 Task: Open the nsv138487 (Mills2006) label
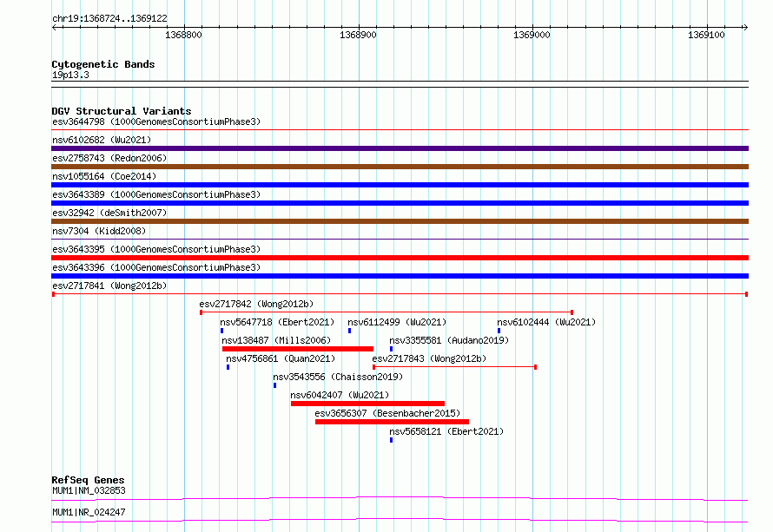coord(276,340)
